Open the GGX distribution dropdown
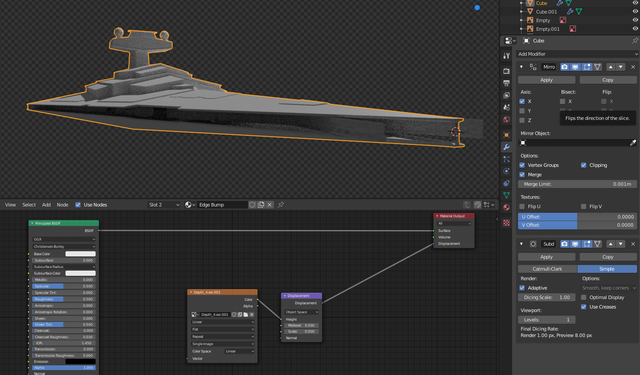This screenshot has height=375, width=640. coord(64,240)
